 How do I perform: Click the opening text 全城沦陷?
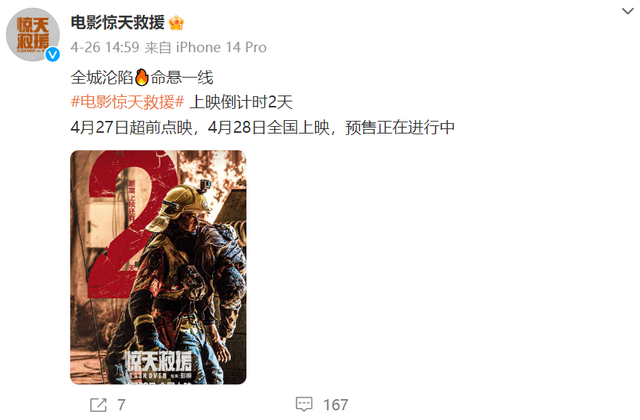point(102,77)
